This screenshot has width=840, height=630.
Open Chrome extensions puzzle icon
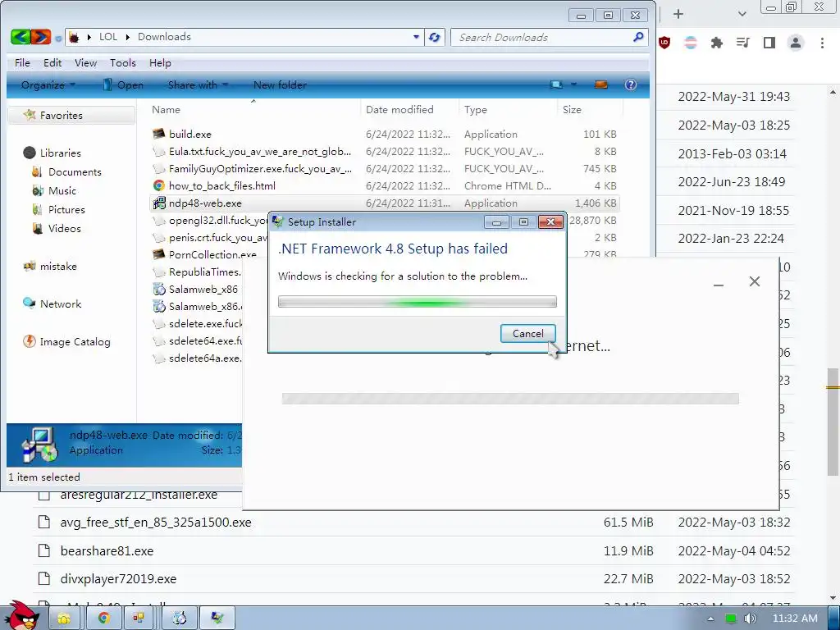[x=717, y=43]
